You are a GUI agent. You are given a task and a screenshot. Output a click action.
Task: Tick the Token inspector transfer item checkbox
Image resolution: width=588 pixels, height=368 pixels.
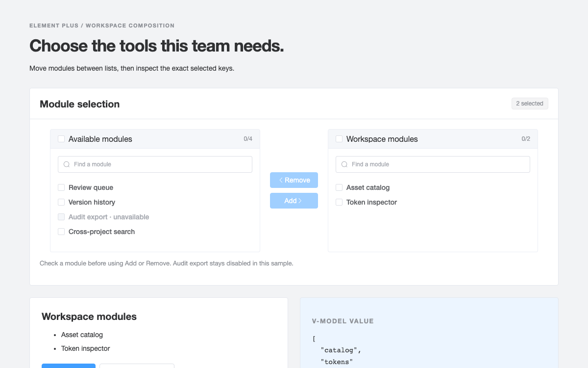339,202
